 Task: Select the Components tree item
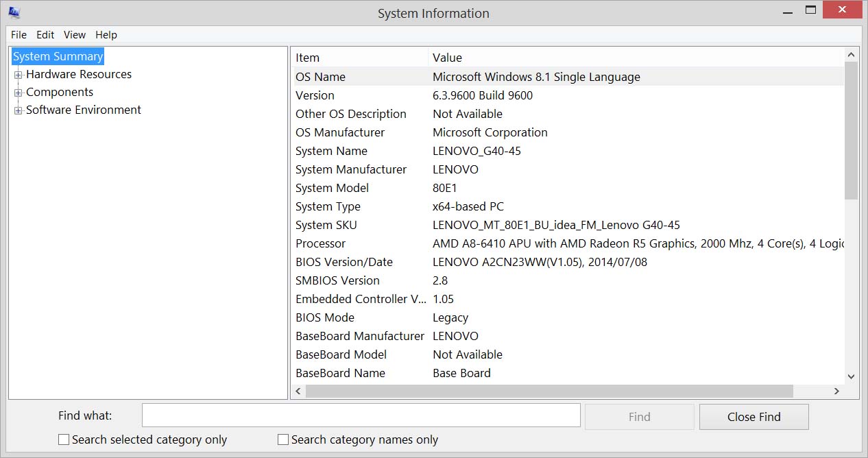(60, 92)
